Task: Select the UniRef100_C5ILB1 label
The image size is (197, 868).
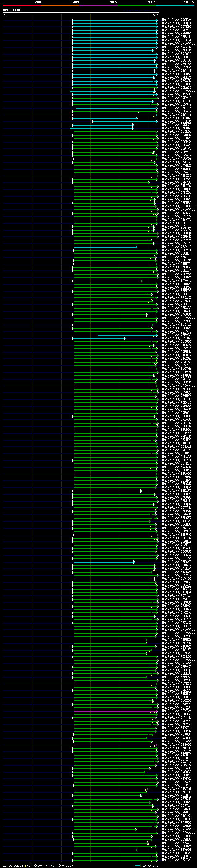Action: pyautogui.click(x=176, y=121)
